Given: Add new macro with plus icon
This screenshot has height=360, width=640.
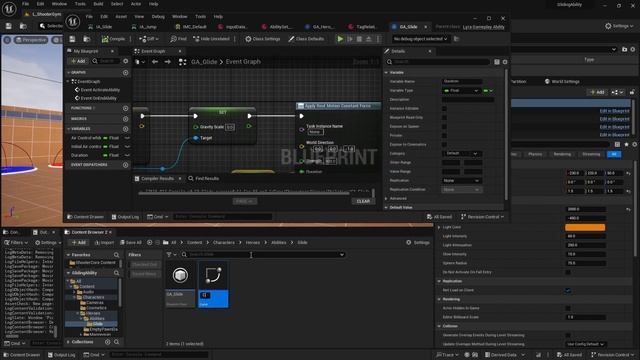Looking at the screenshot, I should pos(125,119).
